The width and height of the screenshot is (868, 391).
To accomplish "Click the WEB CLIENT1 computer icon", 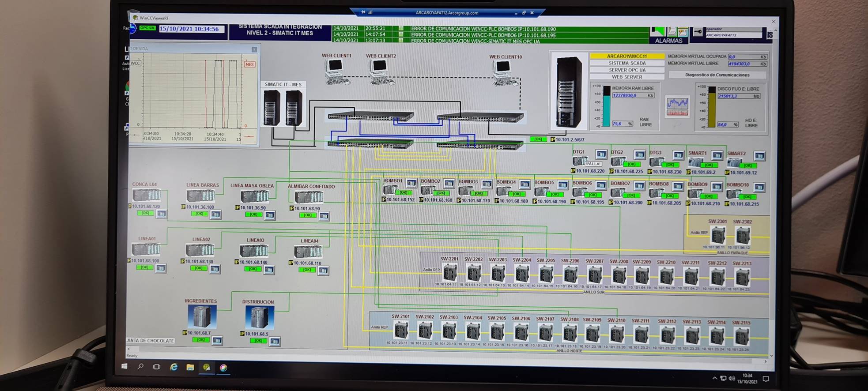I will pyautogui.click(x=336, y=71).
